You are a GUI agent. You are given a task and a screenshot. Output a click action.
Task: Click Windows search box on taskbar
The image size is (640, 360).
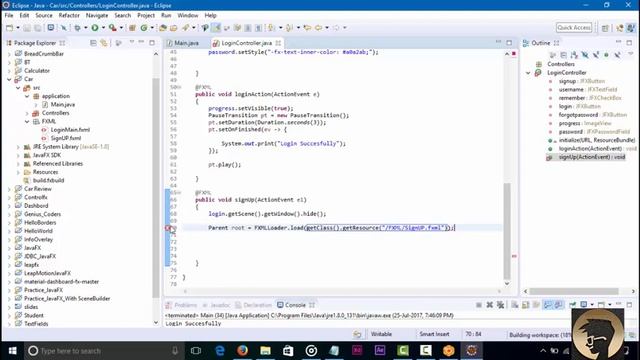tap(102, 351)
